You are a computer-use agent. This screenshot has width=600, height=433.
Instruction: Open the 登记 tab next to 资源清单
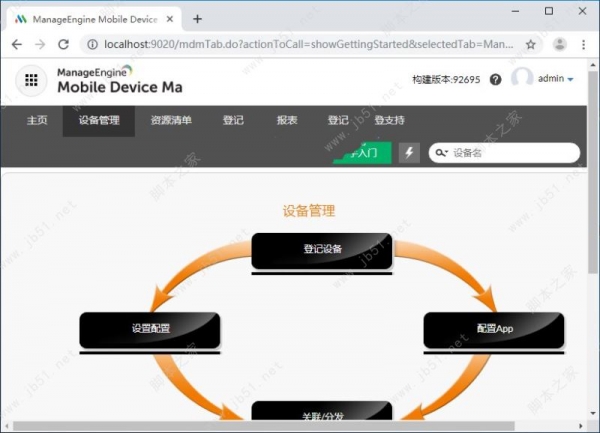[x=233, y=120]
